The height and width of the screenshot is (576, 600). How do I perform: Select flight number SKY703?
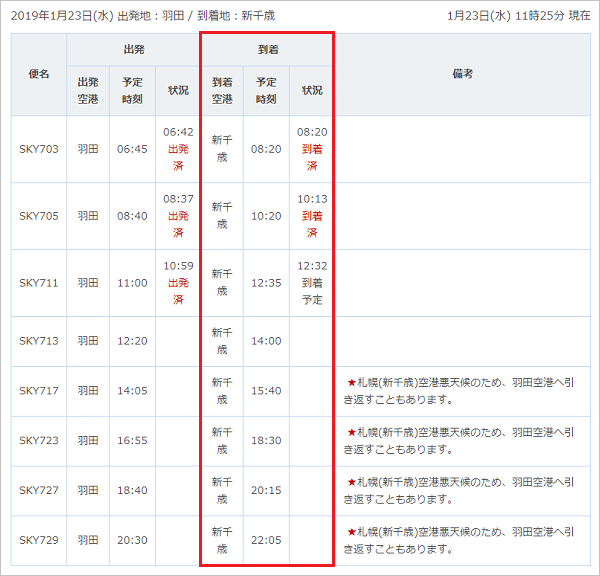pyautogui.click(x=39, y=149)
